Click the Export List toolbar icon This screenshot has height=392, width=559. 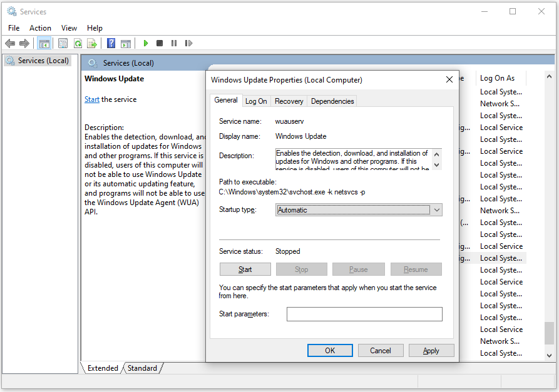pos(92,43)
